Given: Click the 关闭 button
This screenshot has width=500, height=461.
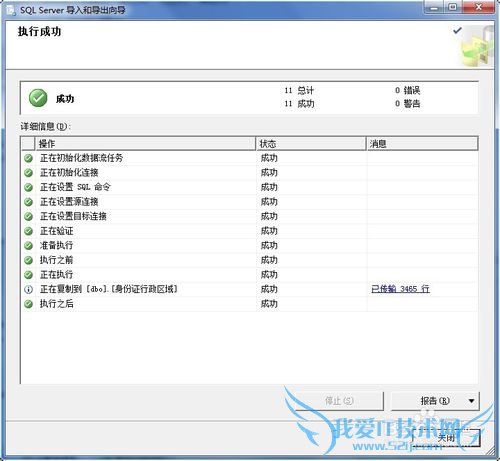Looking at the screenshot, I should [x=446, y=438].
